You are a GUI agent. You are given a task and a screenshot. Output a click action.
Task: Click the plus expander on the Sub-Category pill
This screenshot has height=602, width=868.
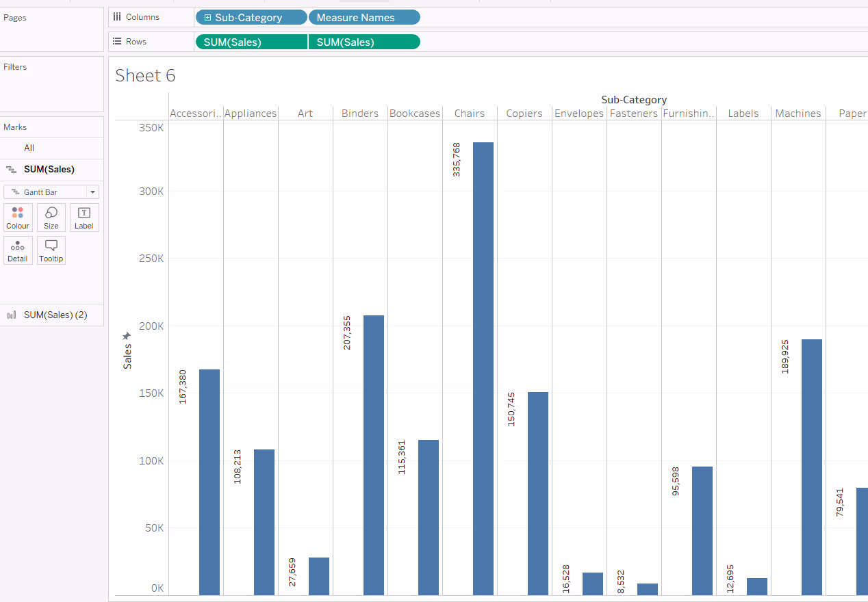208,18
